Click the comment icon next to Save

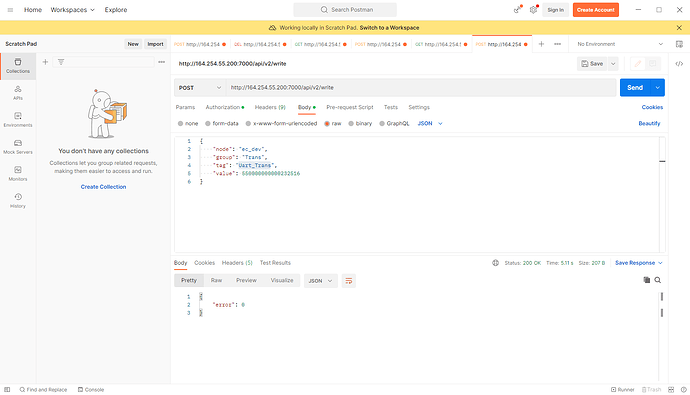click(653, 64)
